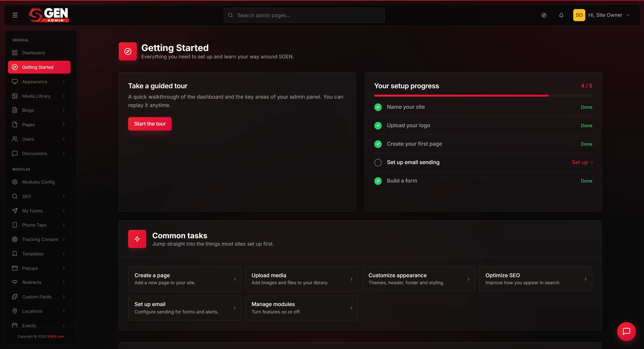
Task: Expand the Blogs submenu chevron
Action: 64,110
